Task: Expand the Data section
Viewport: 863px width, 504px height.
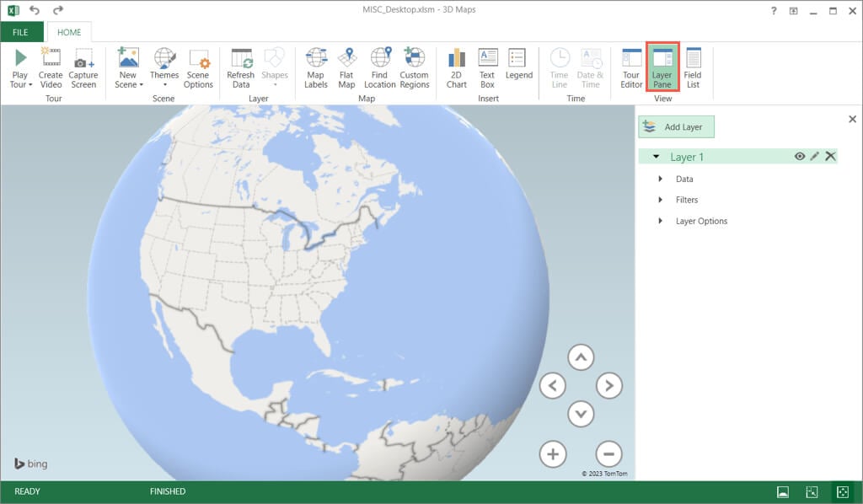Action: tap(660, 180)
